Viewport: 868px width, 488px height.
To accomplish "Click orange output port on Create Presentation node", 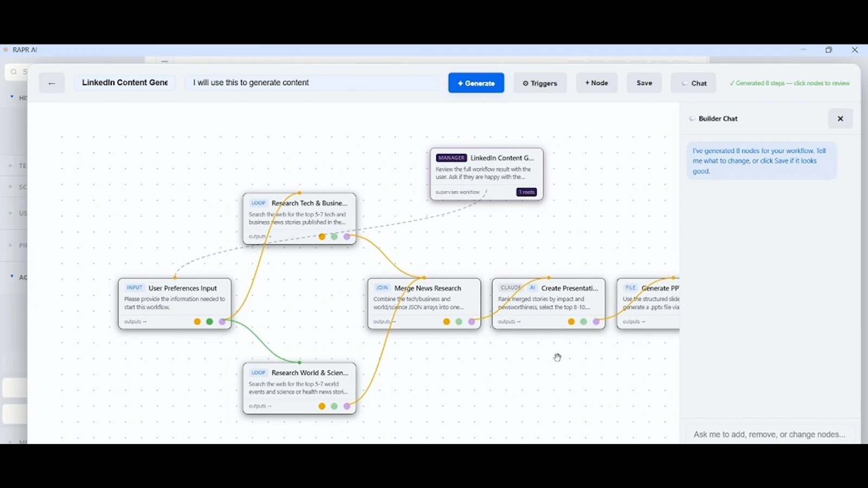I will (571, 322).
